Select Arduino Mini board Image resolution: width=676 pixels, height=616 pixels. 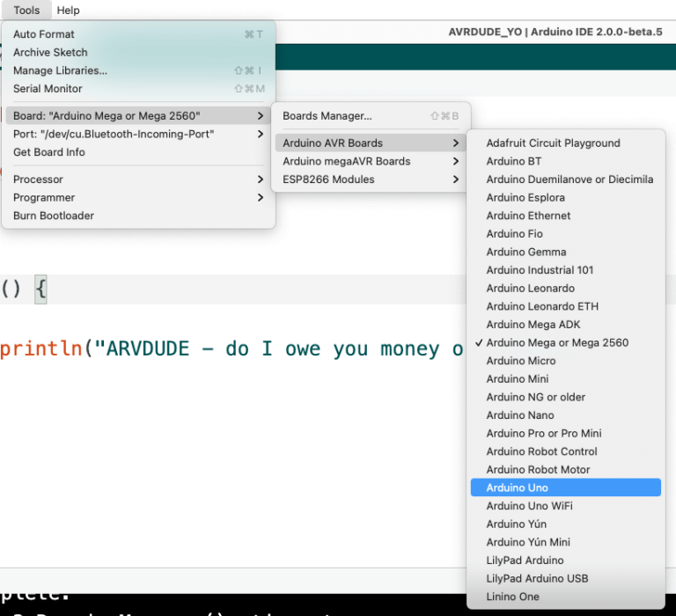coord(566,378)
